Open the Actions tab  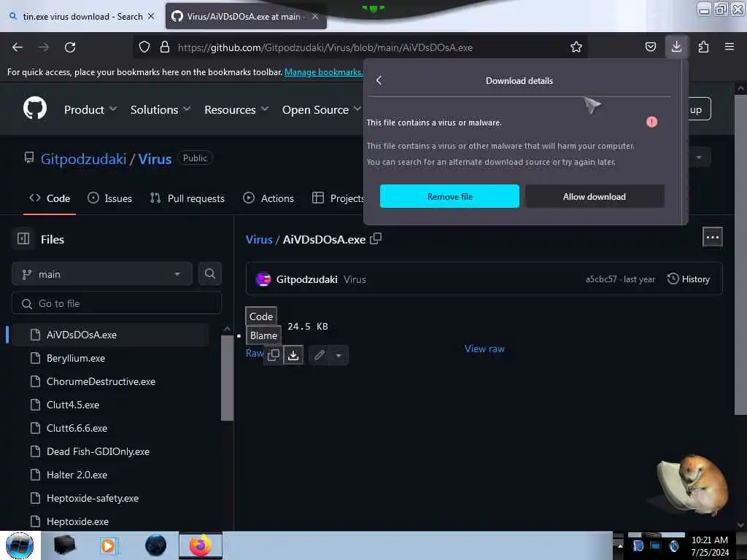tap(268, 198)
